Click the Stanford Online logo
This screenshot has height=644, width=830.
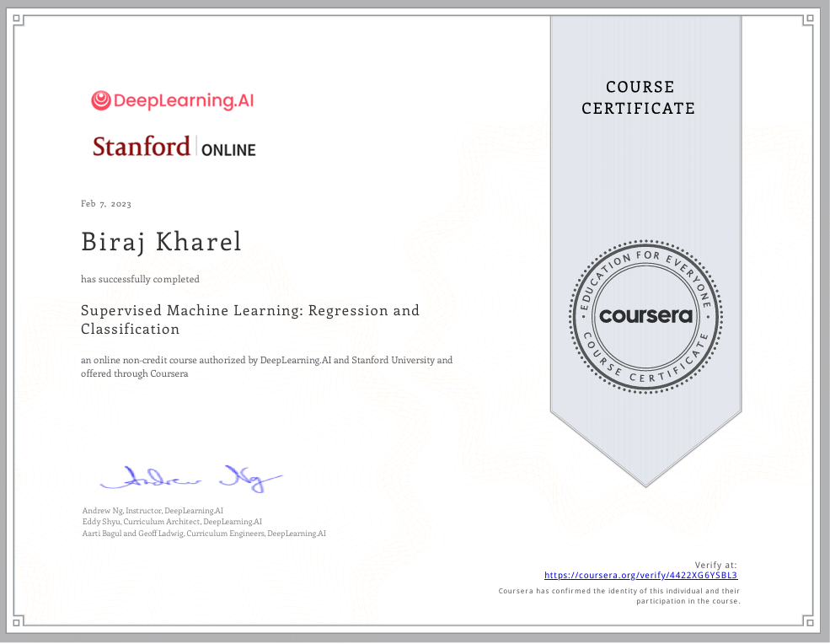click(174, 147)
